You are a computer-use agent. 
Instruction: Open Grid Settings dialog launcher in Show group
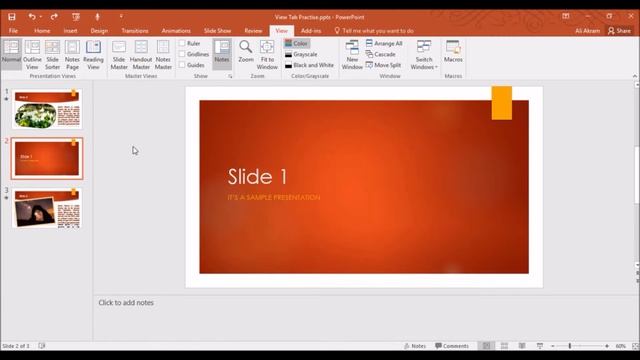pos(230,76)
